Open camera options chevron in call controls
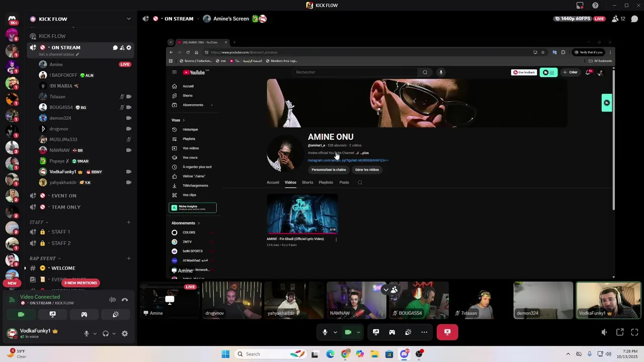 point(358,332)
